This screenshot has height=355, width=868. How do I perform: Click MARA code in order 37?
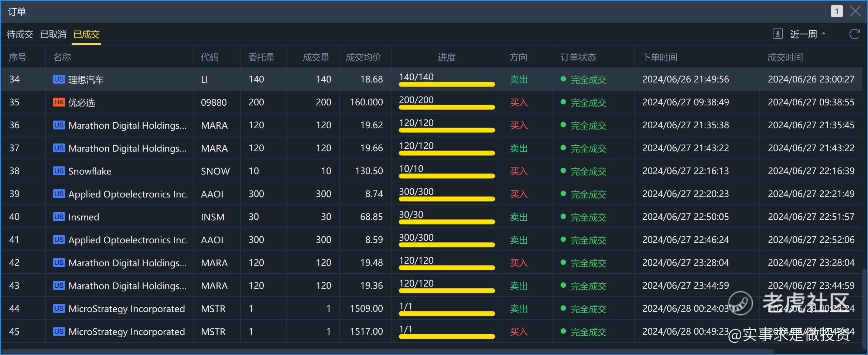(x=214, y=148)
